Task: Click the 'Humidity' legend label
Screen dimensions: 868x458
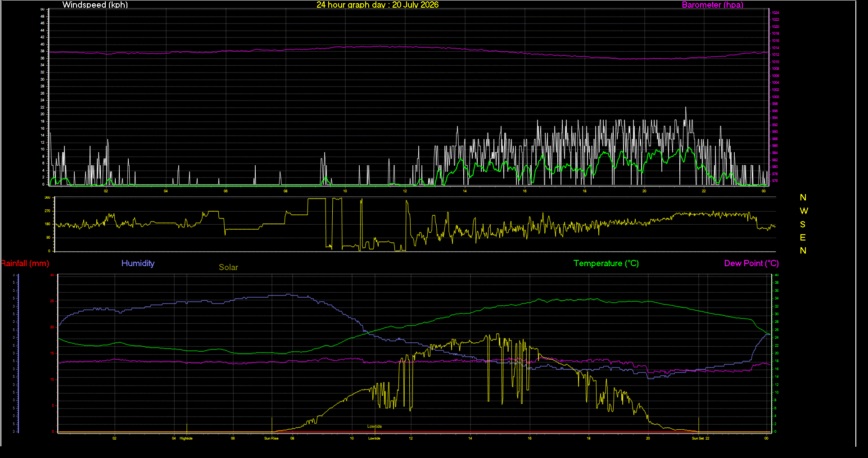Action: [138, 263]
